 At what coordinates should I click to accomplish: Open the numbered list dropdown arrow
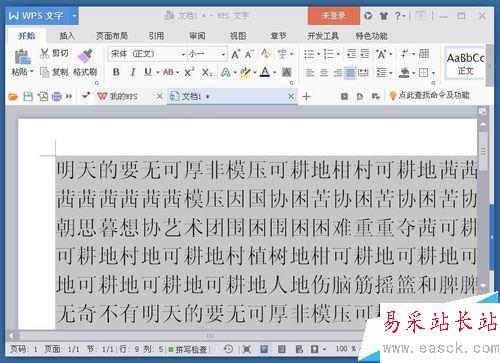338,54
